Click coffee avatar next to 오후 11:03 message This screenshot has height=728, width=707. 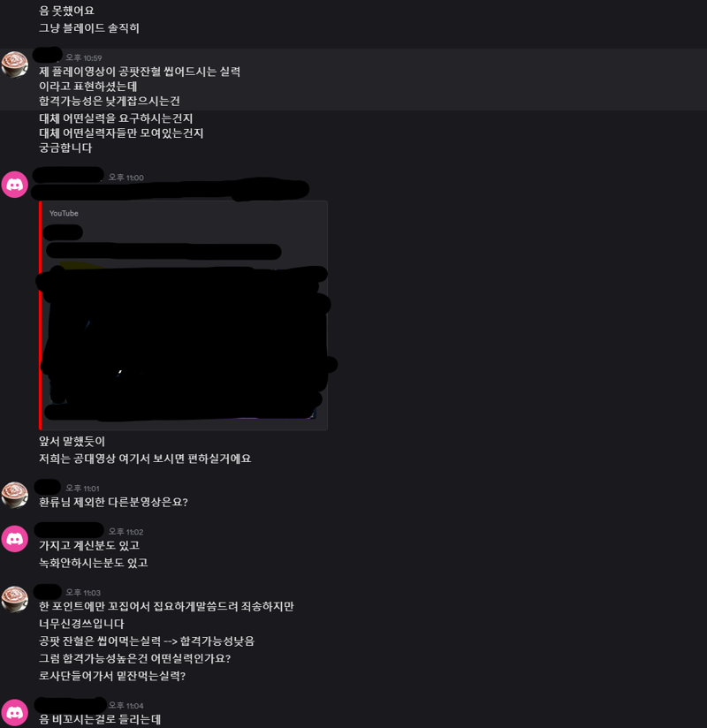[15, 599]
